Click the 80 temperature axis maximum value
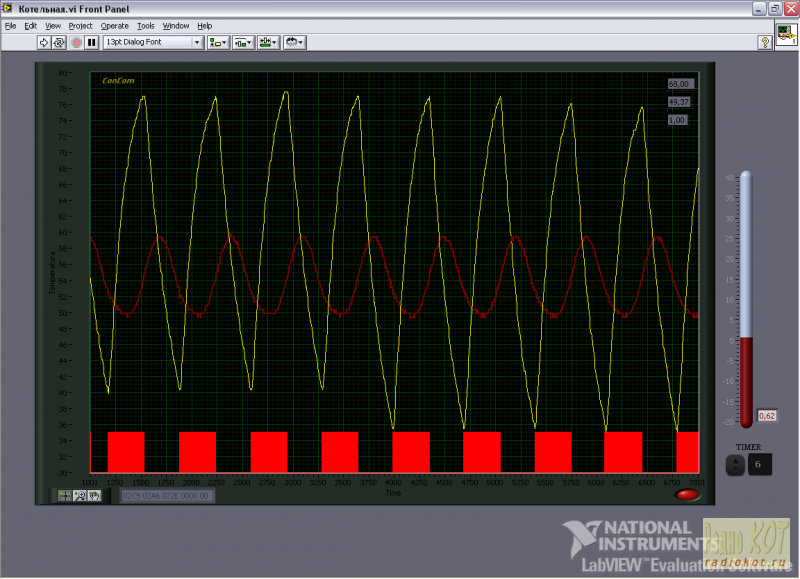Viewport: 800px width, 579px height. click(x=63, y=72)
